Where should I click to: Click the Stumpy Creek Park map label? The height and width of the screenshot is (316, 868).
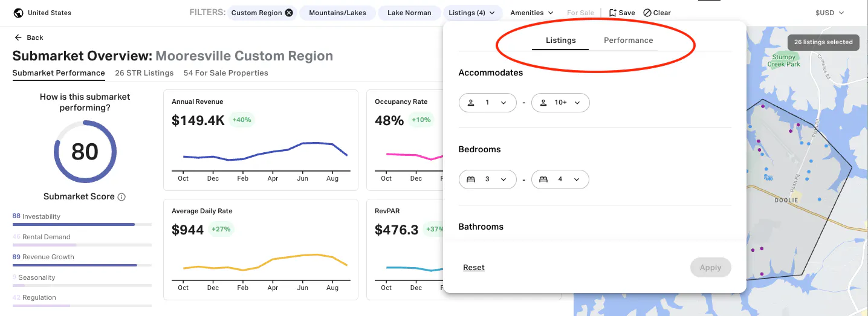tap(784, 60)
